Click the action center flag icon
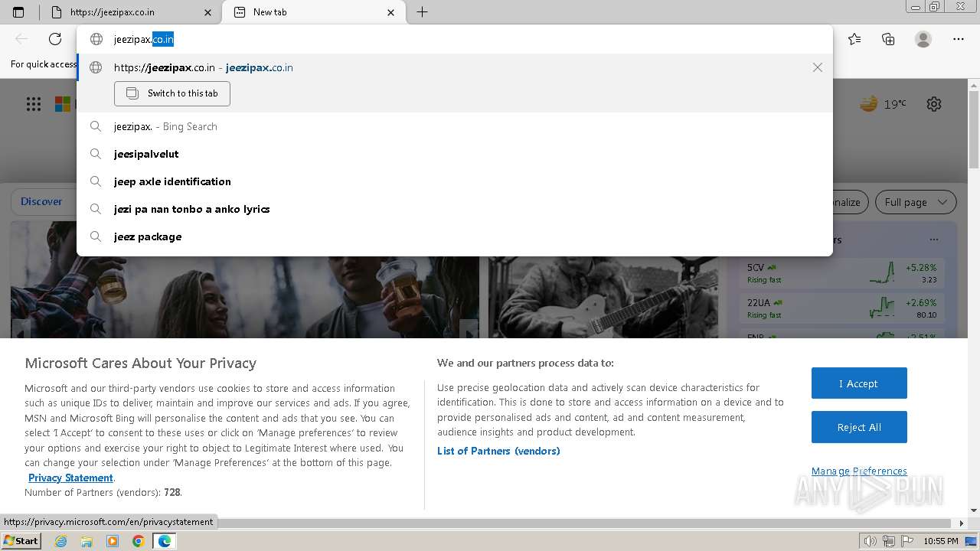This screenshot has width=980, height=551. click(907, 541)
